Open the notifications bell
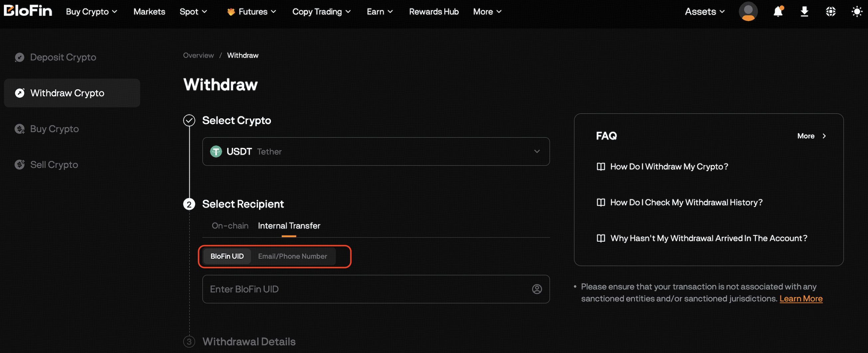The width and height of the screenshot is (868, 353). 778,11
